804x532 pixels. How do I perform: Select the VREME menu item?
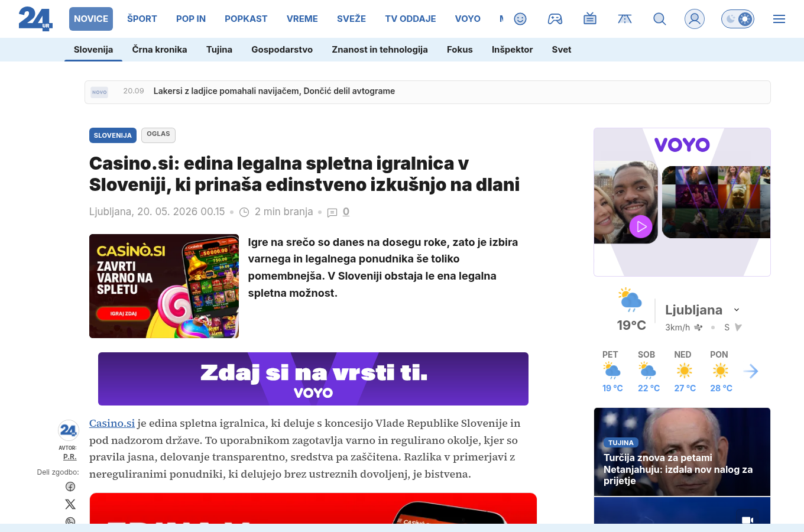pyautogui.click(x=302, y=19)
